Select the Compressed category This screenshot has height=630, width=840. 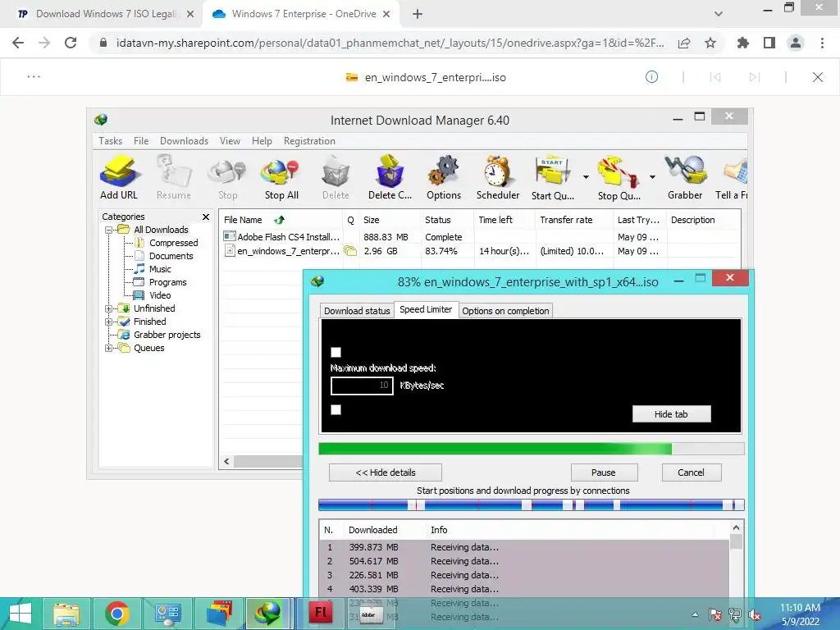(173, 243)
